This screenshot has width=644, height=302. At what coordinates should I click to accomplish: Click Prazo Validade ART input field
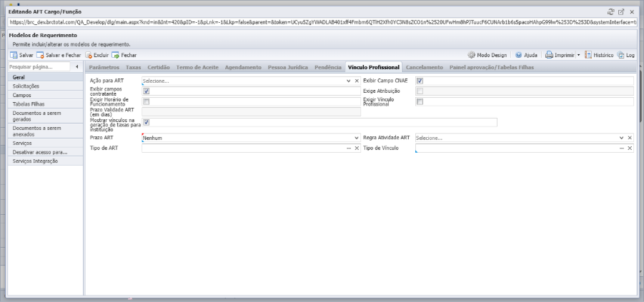click(x=252, y=112)
